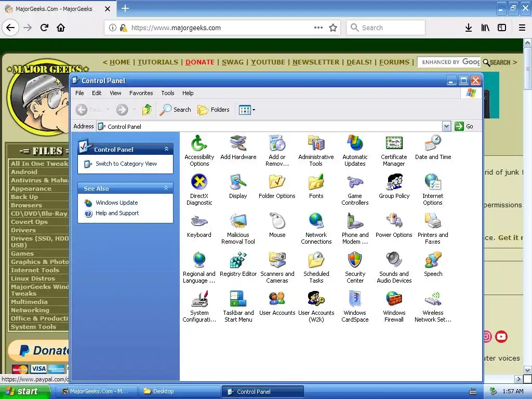Image resolution: width=532 pixels, height=399 pixels.
Task: Open Display properties icon
Action: (238, 187)
